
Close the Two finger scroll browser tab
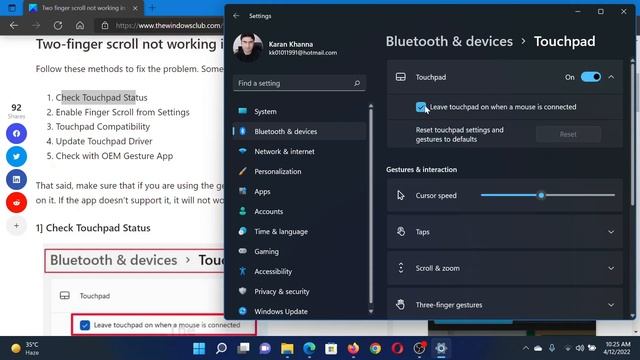pos(136,8)
